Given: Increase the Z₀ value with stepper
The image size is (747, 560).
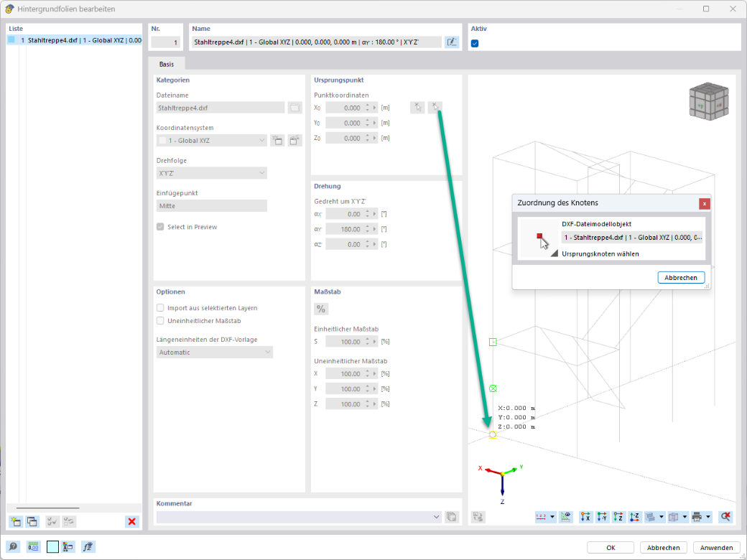Looking at the screenshot, I should pos(367,136).
